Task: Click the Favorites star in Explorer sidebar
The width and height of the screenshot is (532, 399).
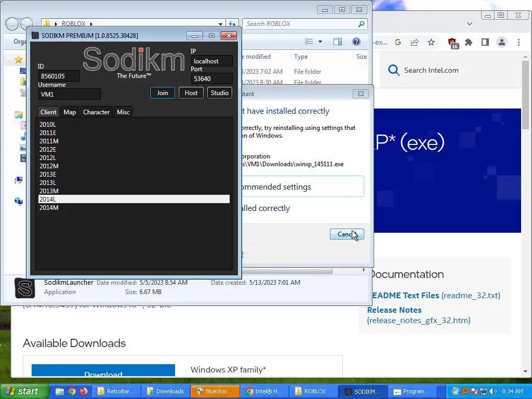Action: (18, 60)
